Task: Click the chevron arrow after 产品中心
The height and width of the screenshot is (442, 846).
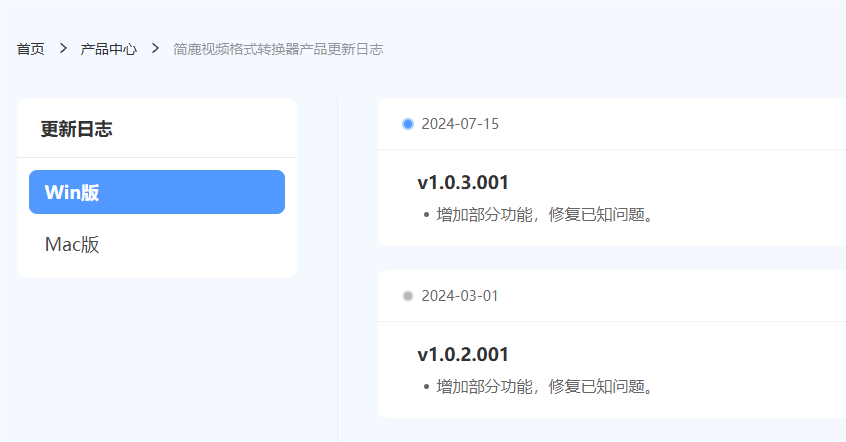Action: point(155,49)
